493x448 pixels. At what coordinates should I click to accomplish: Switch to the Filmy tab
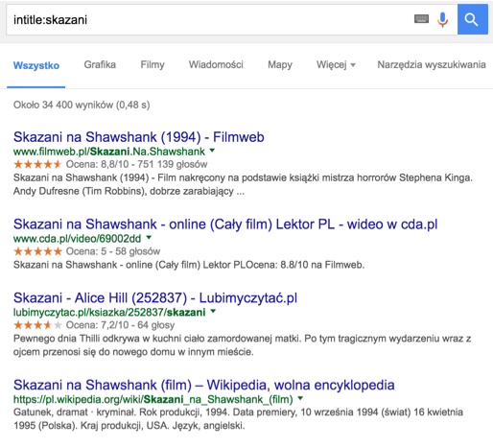153,64
